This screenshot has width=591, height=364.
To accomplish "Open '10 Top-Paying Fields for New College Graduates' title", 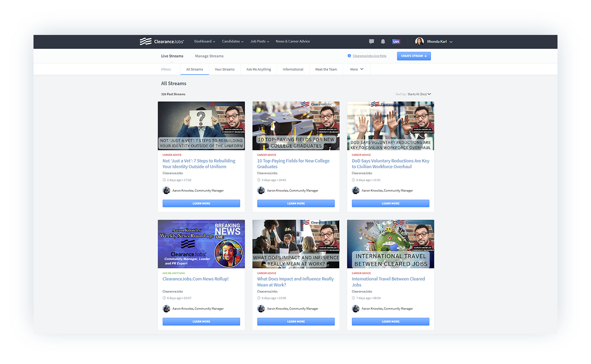I will pyautogui.click(x=293, y=164).
